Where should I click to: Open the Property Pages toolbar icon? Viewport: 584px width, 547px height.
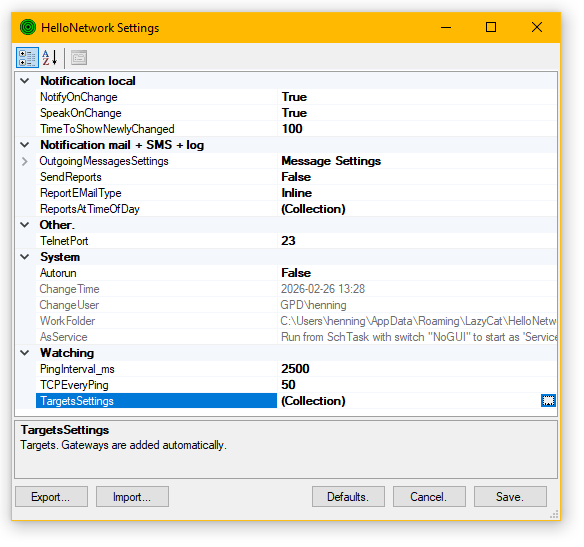(79, 58)
